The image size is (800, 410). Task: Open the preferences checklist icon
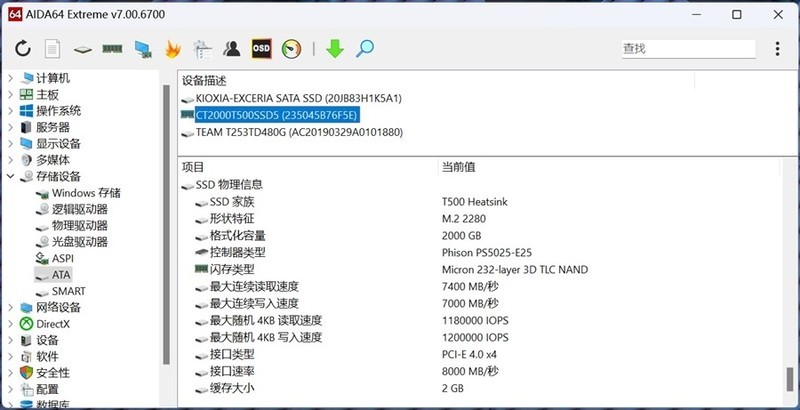[203, 49]
